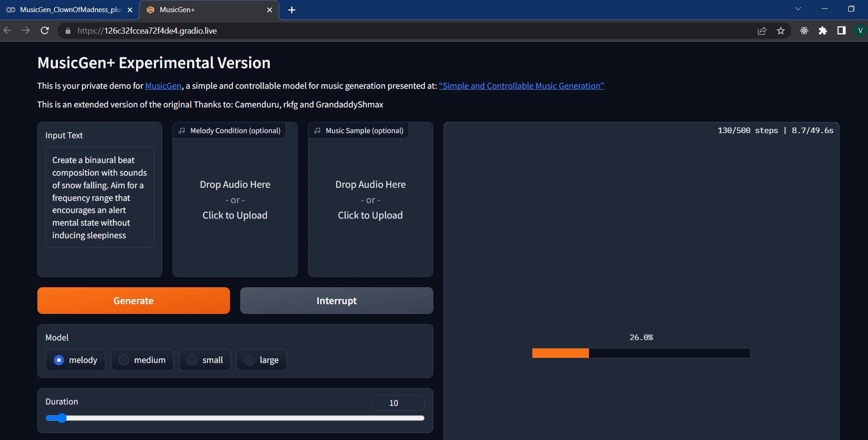Click the Melody Condition upload drop area

(235, 199)
